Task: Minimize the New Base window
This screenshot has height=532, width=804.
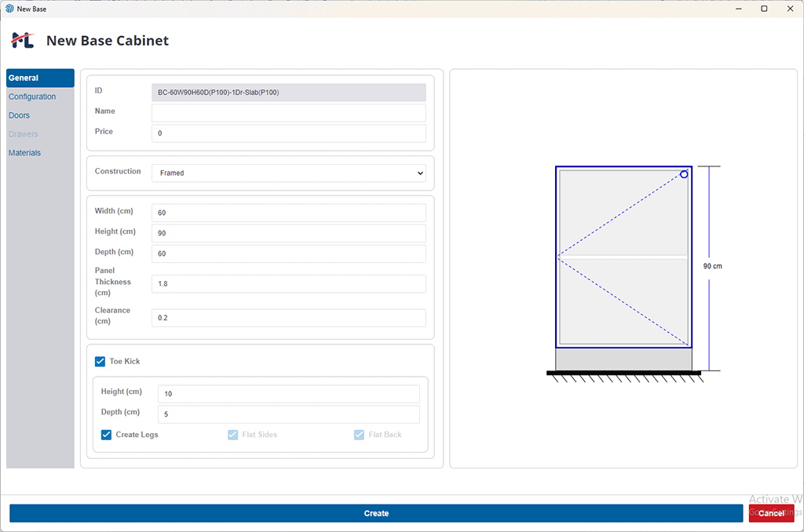Action: coord(738,9)
